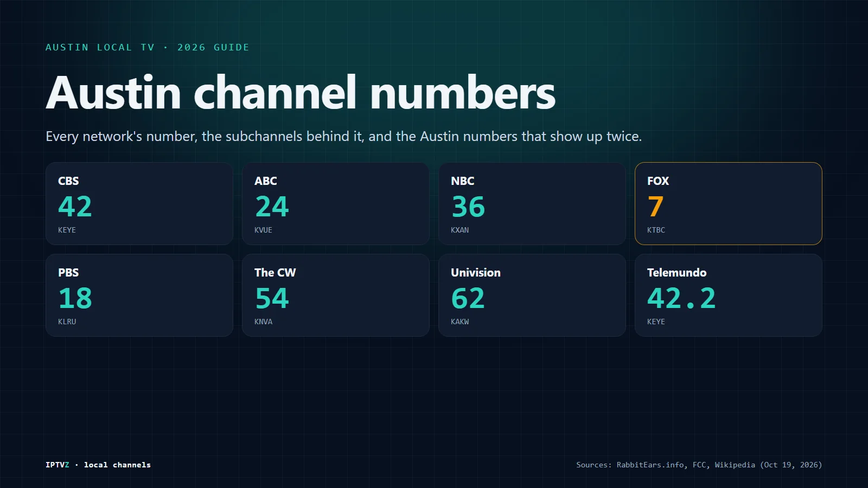This screenshot has height=488, width=868.
Task: Click the ABC network label
Action: [x=266, y=181]
